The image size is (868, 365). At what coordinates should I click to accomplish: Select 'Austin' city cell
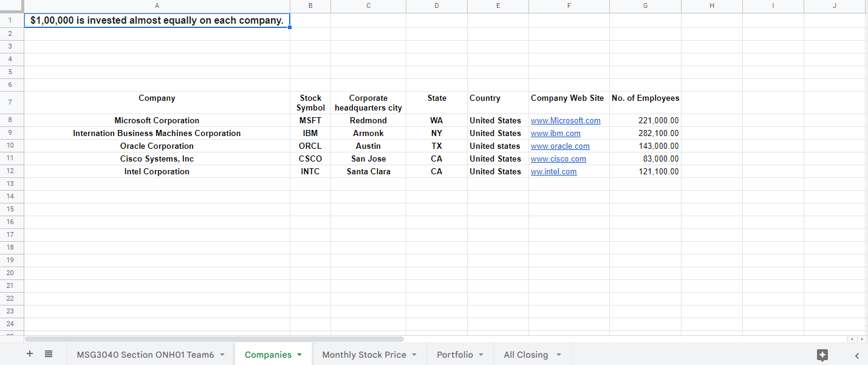pyautogui.click(x=368, y=146)
